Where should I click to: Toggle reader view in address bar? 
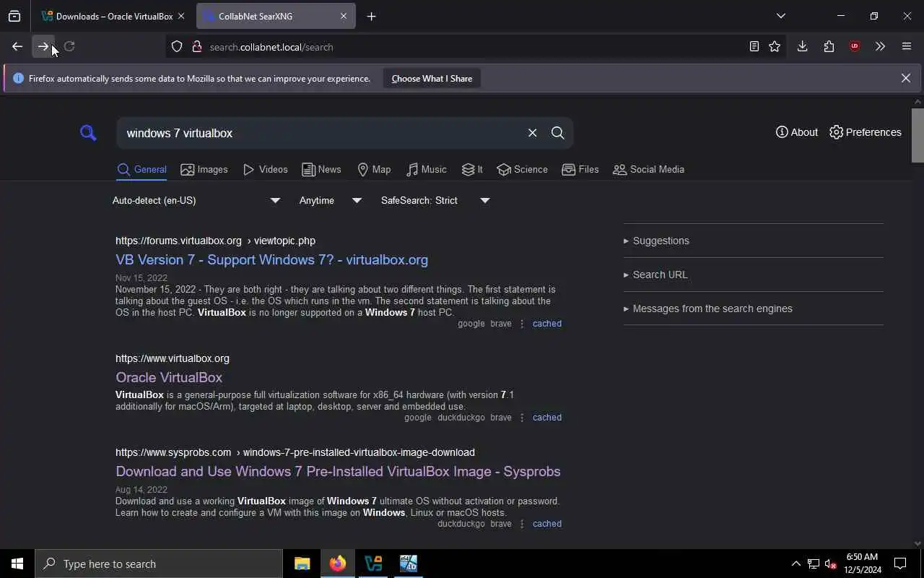pos(754,47)
